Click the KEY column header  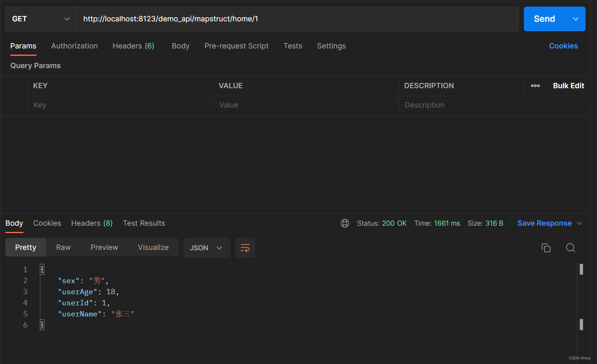tap(40, 86)
